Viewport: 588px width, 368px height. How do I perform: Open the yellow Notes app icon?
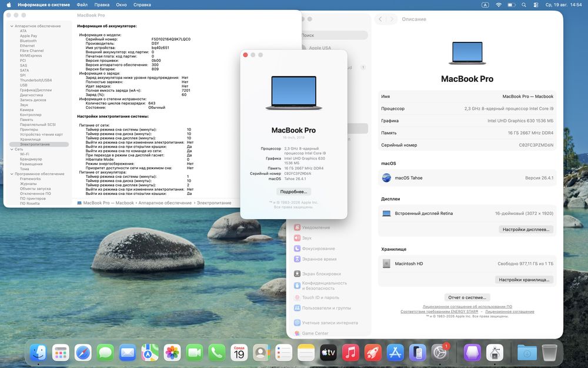306,353
